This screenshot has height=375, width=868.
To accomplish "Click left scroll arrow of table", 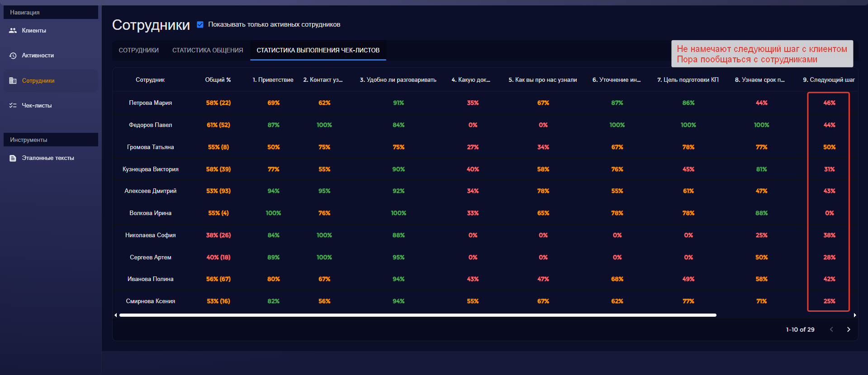I will pyautogui.click(x=116, y=315).
